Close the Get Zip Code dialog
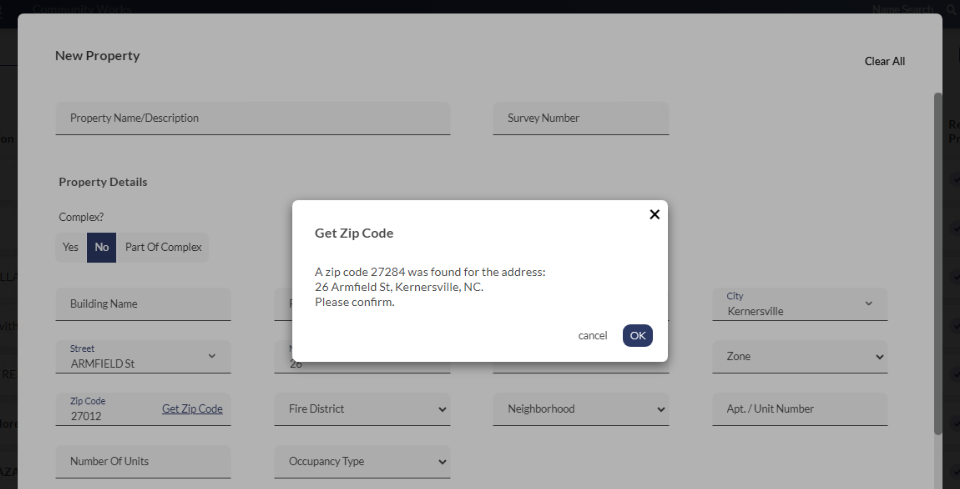Image resolution: width=960 pixels, height=489 pixels. pos(654,214)
